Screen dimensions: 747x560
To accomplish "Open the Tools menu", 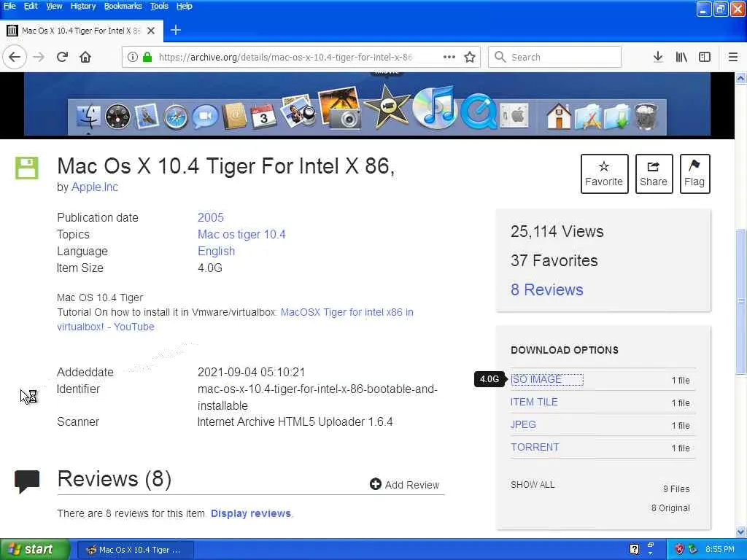I will 159,6.
